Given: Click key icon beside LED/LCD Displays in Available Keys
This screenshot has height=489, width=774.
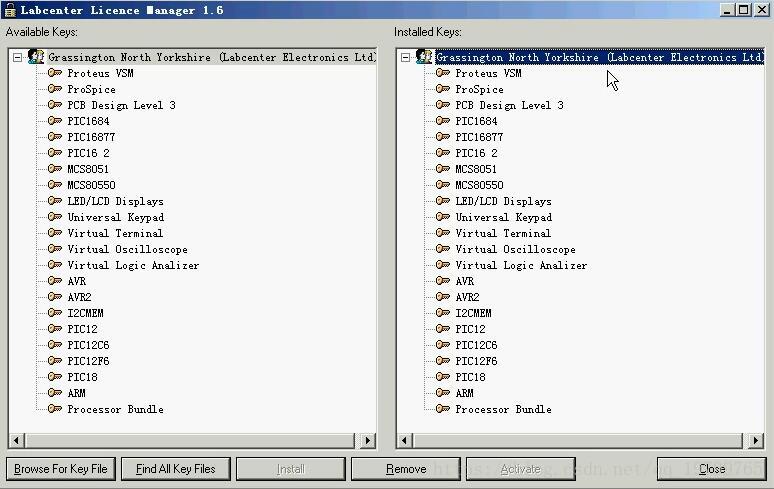Looking at the screenshot, I should pos(55,201).
